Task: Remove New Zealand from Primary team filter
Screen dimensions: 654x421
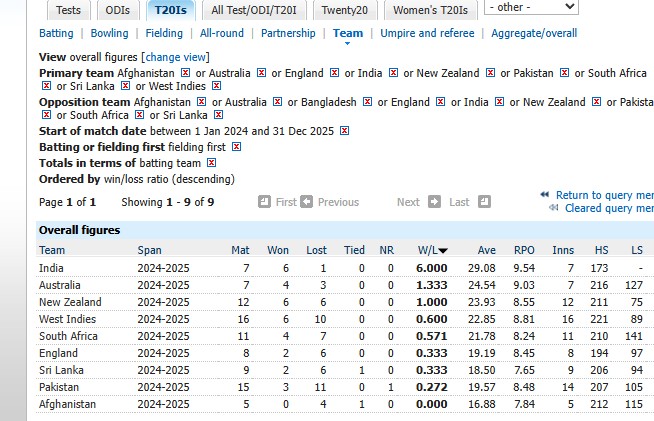Action: tap(490, 73)
